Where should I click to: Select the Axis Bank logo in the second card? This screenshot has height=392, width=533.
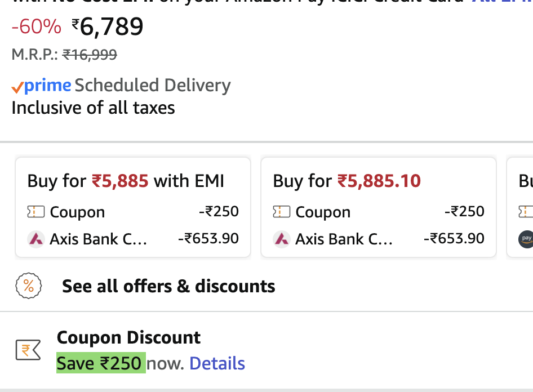pos(282,238)
